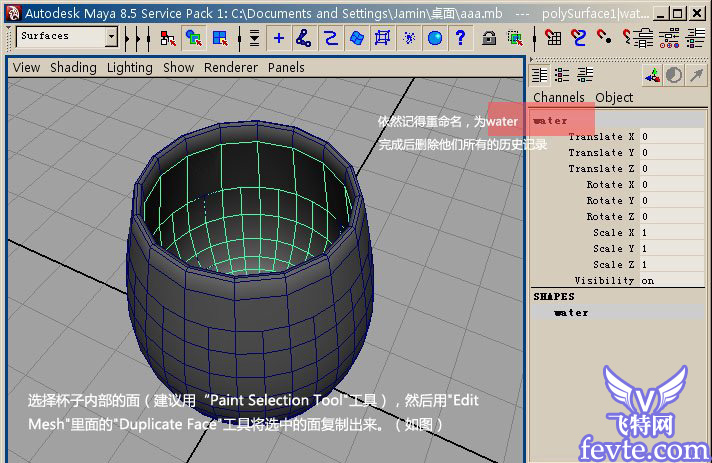Click the Translate X value field
712x463 pixels.
670,137
